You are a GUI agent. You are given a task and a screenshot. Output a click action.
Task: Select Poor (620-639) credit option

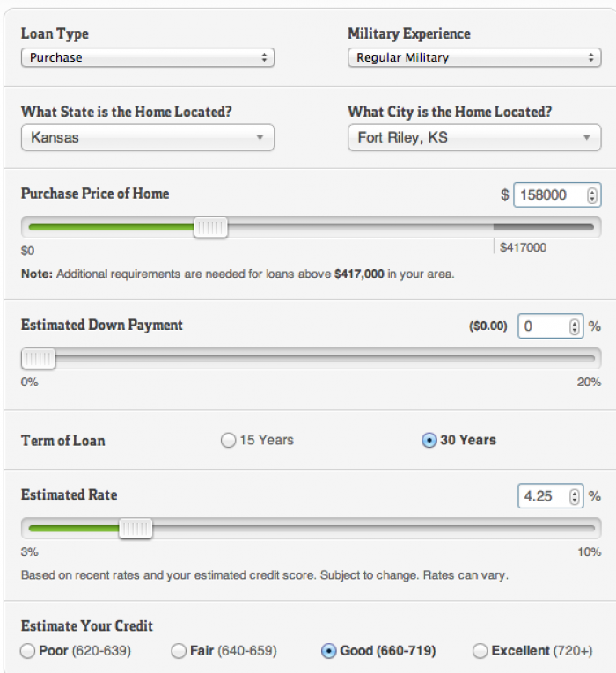tap(28, 651)
